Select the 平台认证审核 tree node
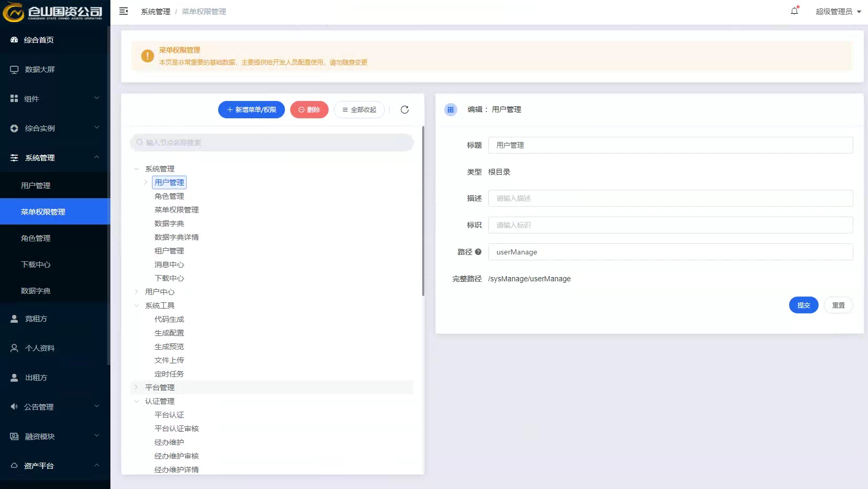The image size is (868, 489). (x=177, y=429)
